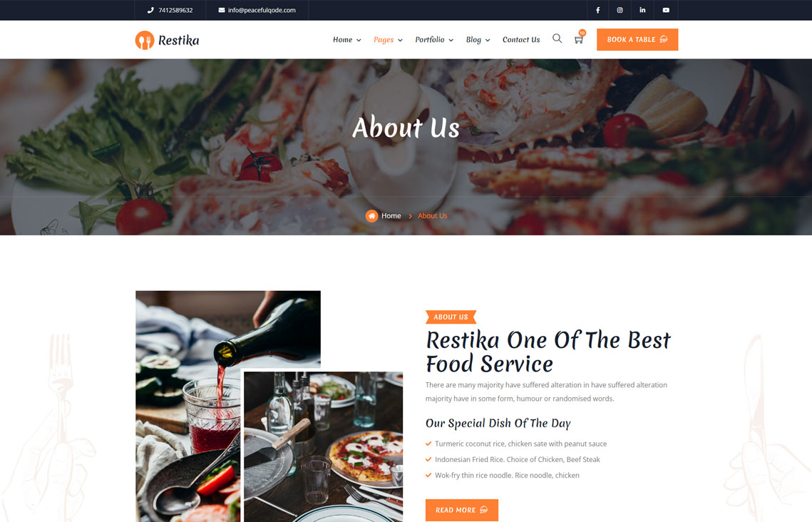
Task: Open the LinkedIn social icon
Action: click(x=642, y=10)
